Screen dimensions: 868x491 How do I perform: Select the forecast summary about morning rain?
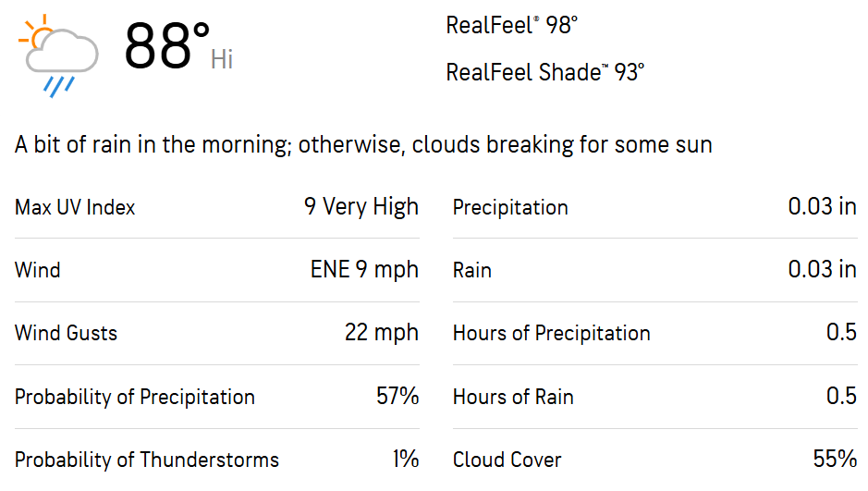click(363, 145)
